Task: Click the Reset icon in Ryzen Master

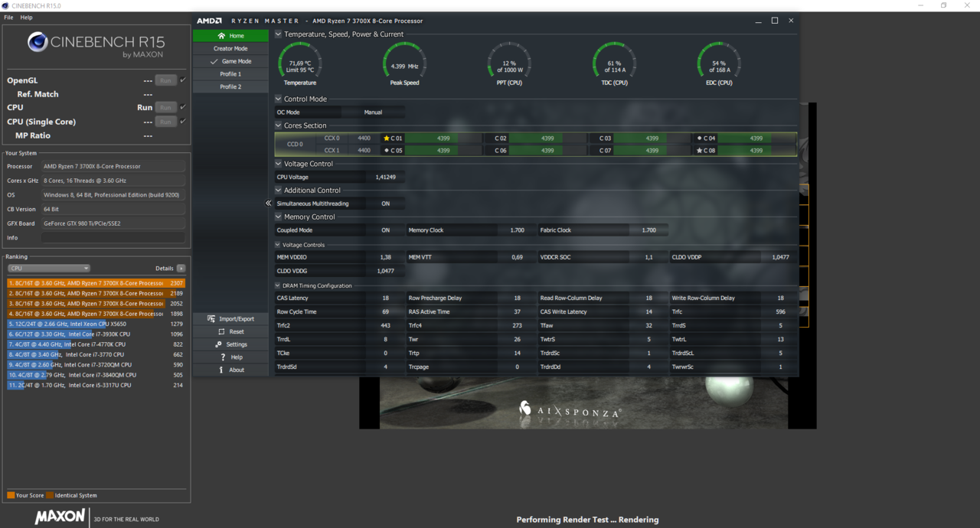Action: pyautogui.click(x=221, y=332)
